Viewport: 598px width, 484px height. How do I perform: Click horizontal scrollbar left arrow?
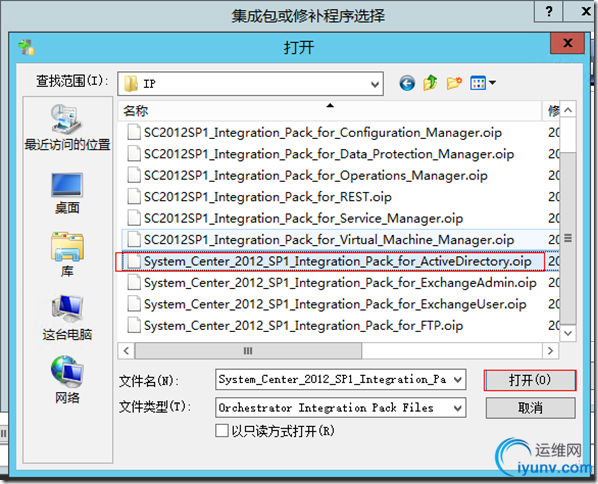(127, 351)
